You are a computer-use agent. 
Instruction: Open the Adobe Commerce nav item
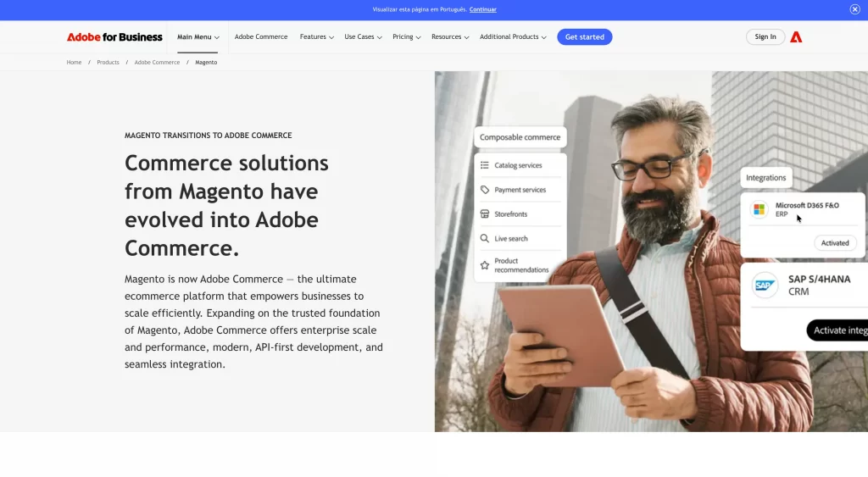point(261,37)
